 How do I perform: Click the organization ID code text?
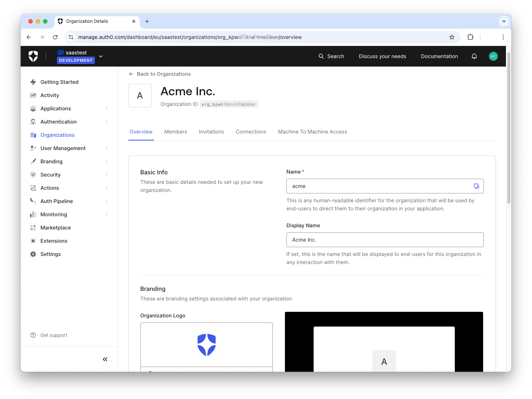click(229, 104)
